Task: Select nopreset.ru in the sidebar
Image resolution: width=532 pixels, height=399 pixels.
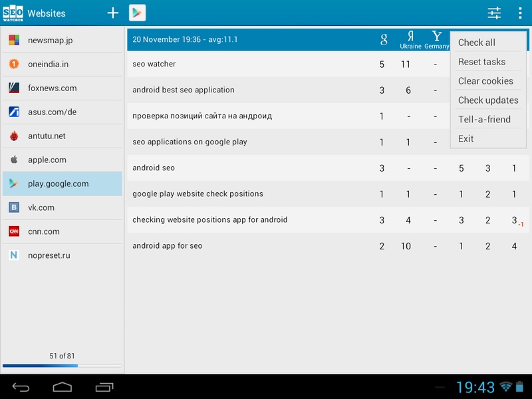Action: point(63,255)
